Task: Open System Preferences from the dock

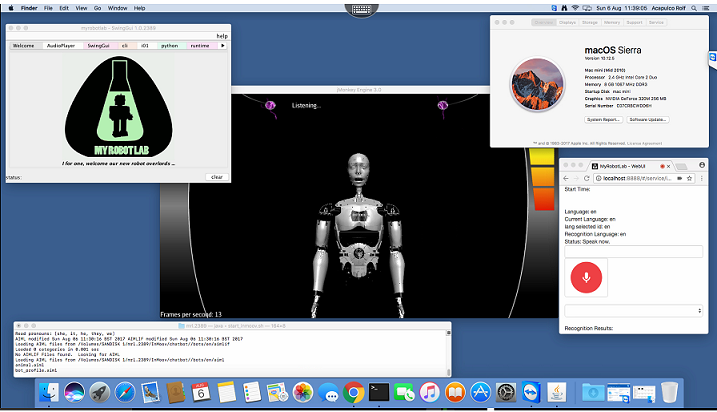Action: (x=506, y=392)
